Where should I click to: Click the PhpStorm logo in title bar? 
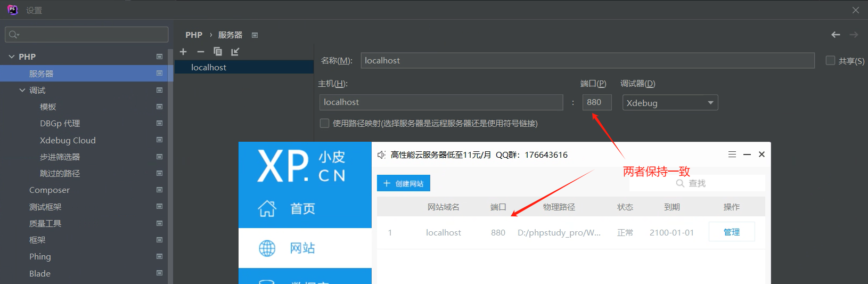point(13,10)
